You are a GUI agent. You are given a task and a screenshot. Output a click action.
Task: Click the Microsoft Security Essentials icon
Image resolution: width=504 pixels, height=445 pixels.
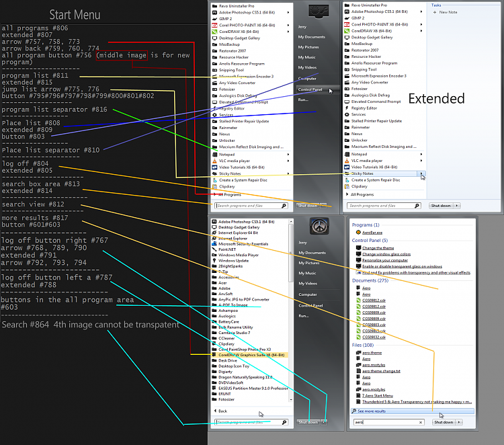click(x=214, y=244)
